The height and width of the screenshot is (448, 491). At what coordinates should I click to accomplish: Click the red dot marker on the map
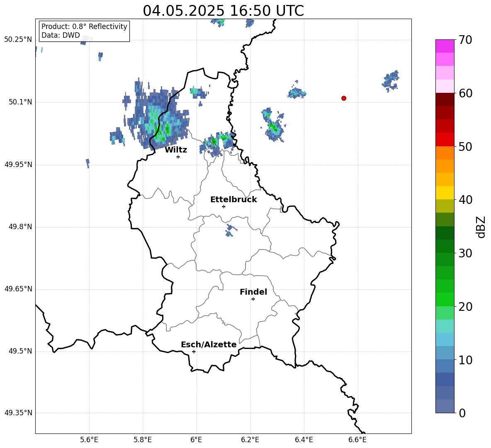click(x=343, y=98)
